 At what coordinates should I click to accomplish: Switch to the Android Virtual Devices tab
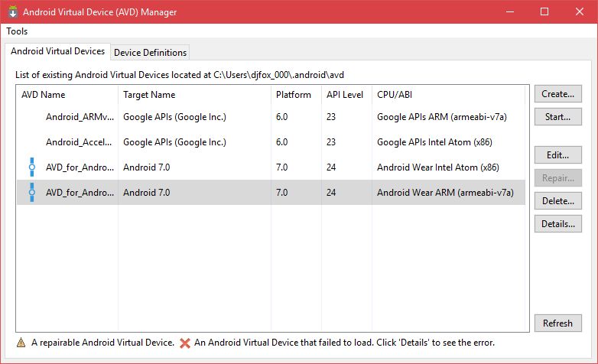tap(57, 51)
